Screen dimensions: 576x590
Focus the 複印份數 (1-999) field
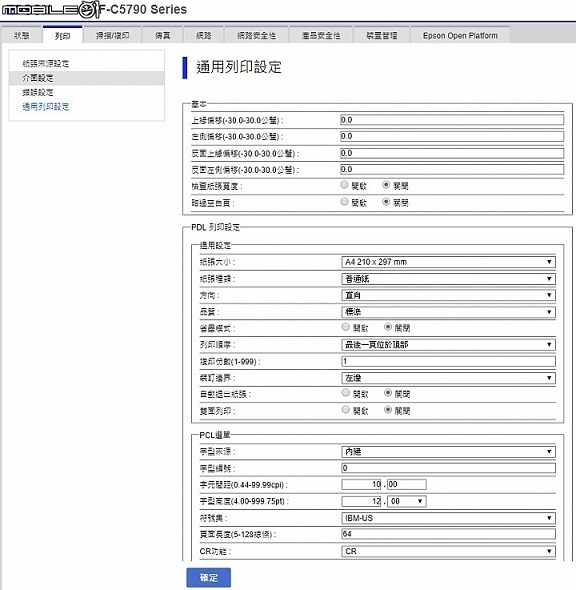[448, 362]
